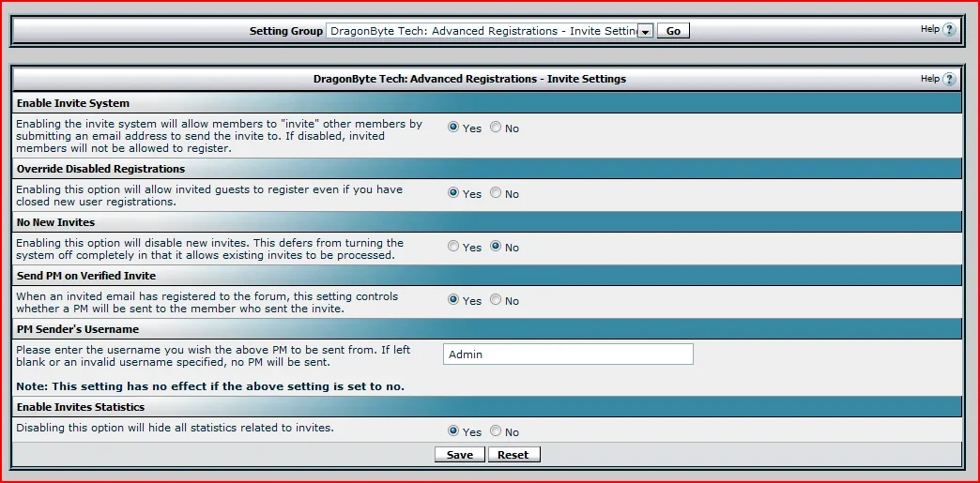The width and height of the screenshot is (980, 483).
Task: Select Yes for Enable Invite System
Action: [x=453, y=128]
